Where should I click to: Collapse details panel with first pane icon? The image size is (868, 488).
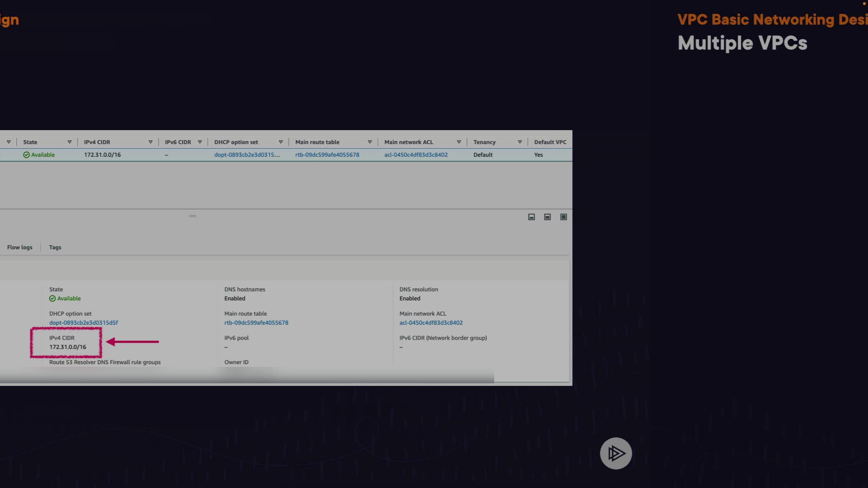click(532, 217)
